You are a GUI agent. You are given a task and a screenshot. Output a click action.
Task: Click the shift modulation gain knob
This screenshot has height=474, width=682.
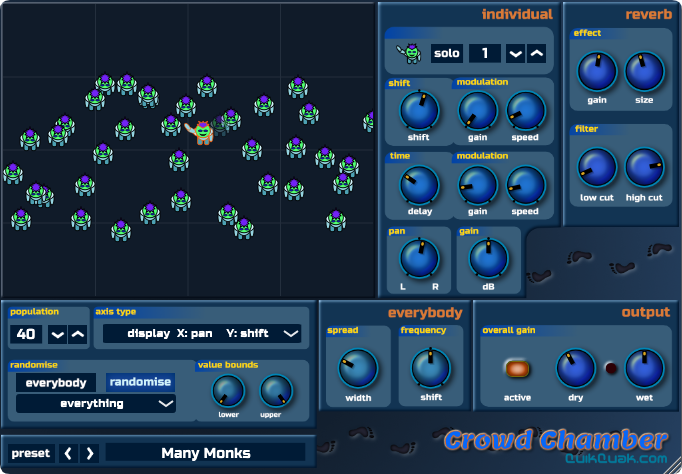478,110
